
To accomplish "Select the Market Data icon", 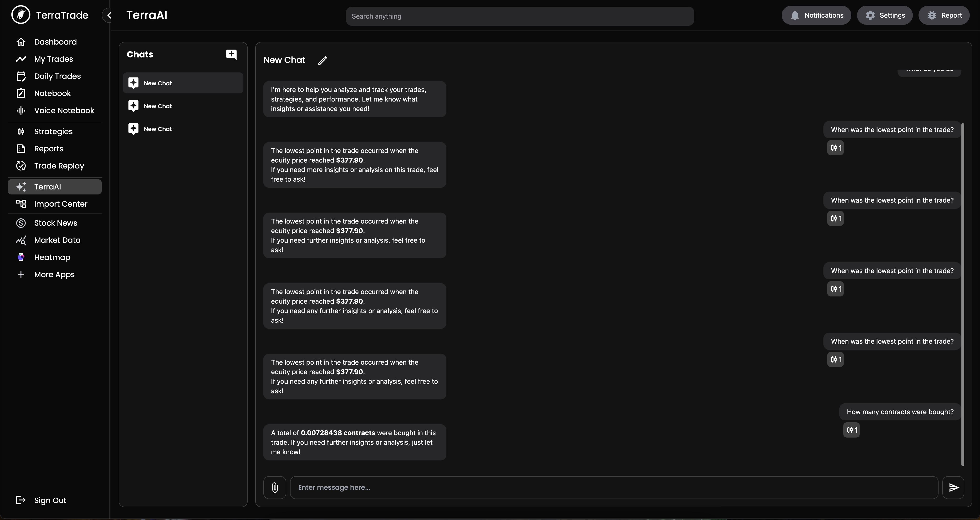I will (21, 240).
